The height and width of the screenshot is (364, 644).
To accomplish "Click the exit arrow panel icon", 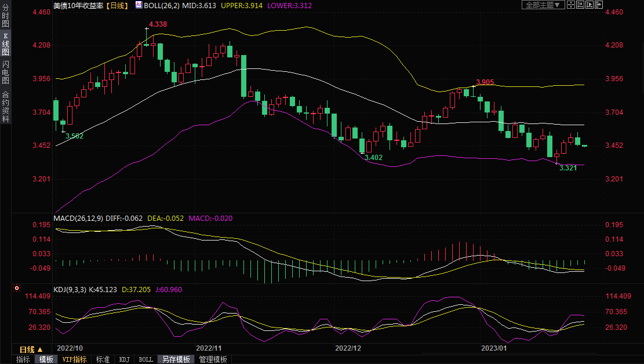I will [598, 5].
